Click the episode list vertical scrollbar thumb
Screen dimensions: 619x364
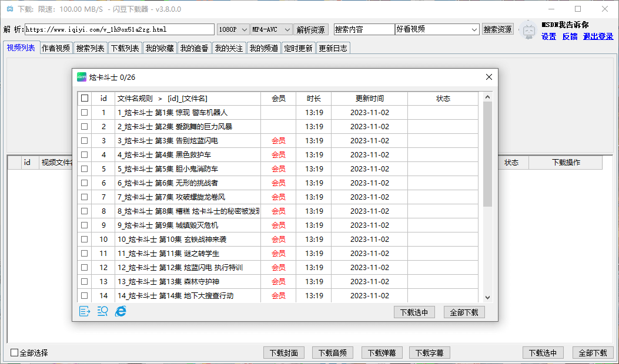coord(487,154)
